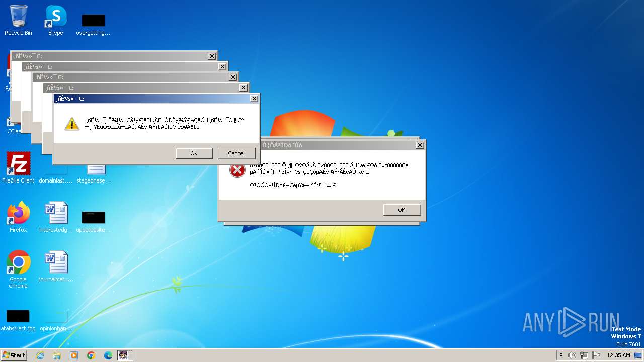Open the network status tray icon
Image resolution: width=644 pixels, height=362 pixels.
coord(584,355)
